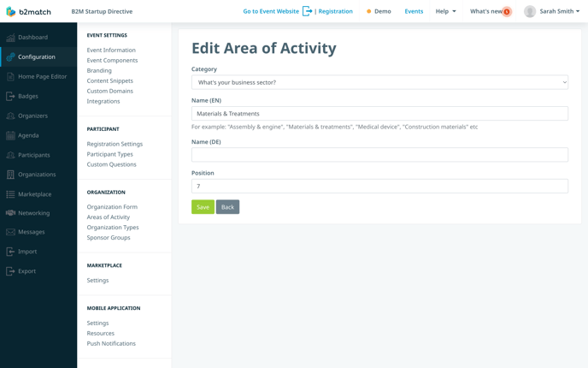This screenshot has height=368, width=588.
Task: Open Participant Types
Action: pyautogui.click(x=110, y=154)
